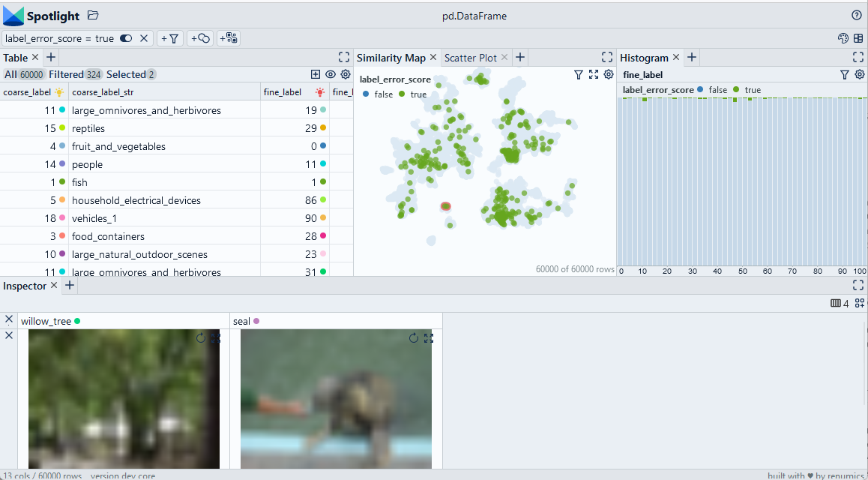This screenshot has width=868, height=480.
Task: Maximize the Table panel
Action: pyautogui.click(x=344, y=57)
